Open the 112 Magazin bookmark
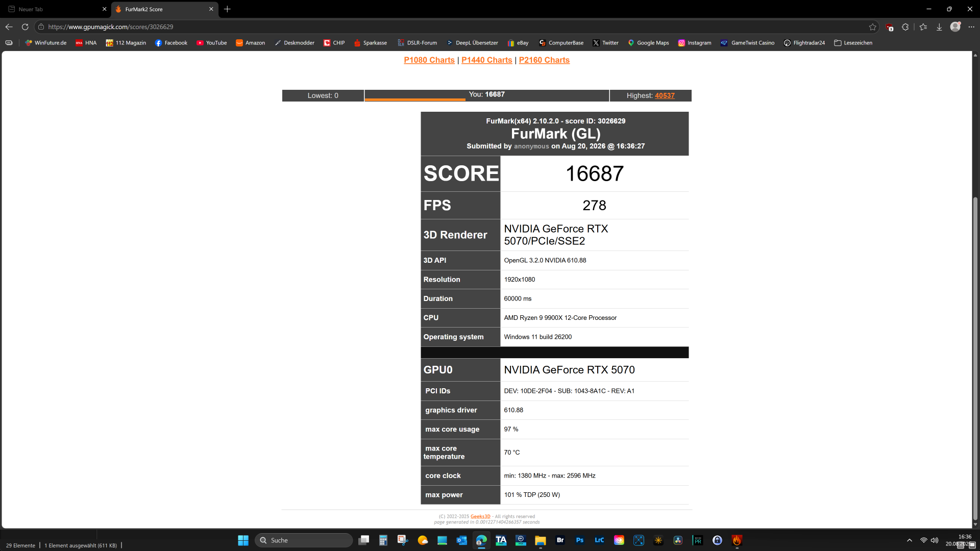This screenshot has width=980, height=551. coord(126,43)
